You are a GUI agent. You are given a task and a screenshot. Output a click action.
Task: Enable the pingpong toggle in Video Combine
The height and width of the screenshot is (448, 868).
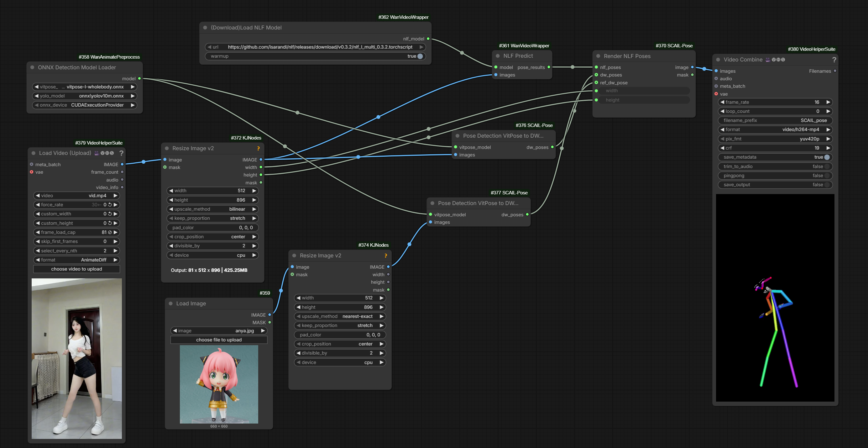coord(827,176)
